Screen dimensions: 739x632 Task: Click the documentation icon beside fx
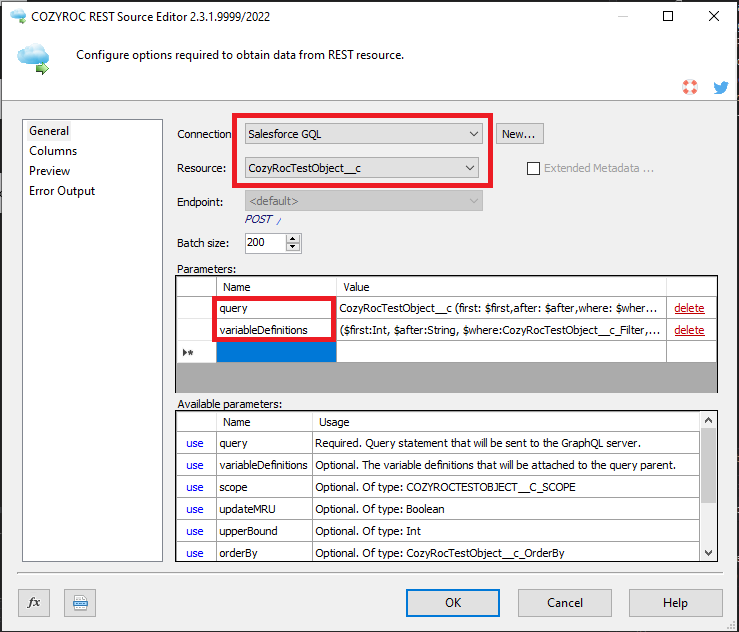coord(80,603)
